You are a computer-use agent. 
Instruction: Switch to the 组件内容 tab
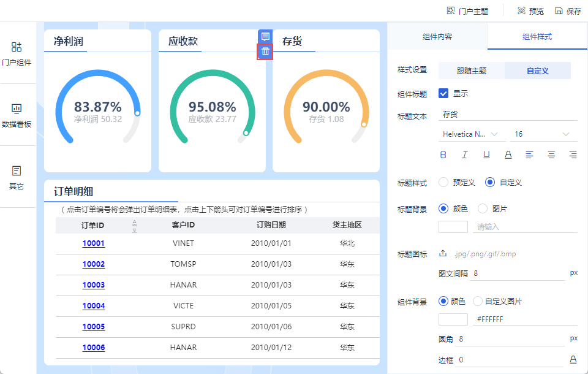437,37
